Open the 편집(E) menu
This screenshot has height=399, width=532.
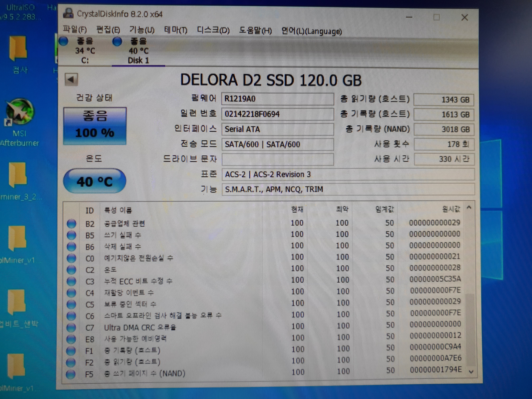(108, 30)
